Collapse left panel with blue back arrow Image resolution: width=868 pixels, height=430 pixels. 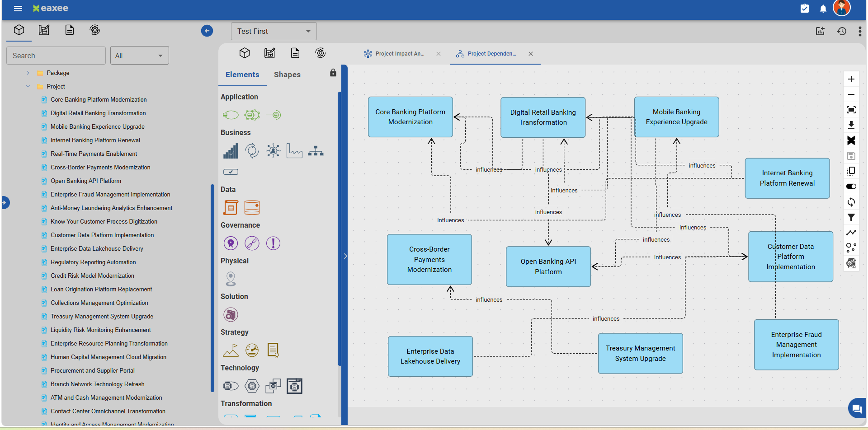pos(207,31)
